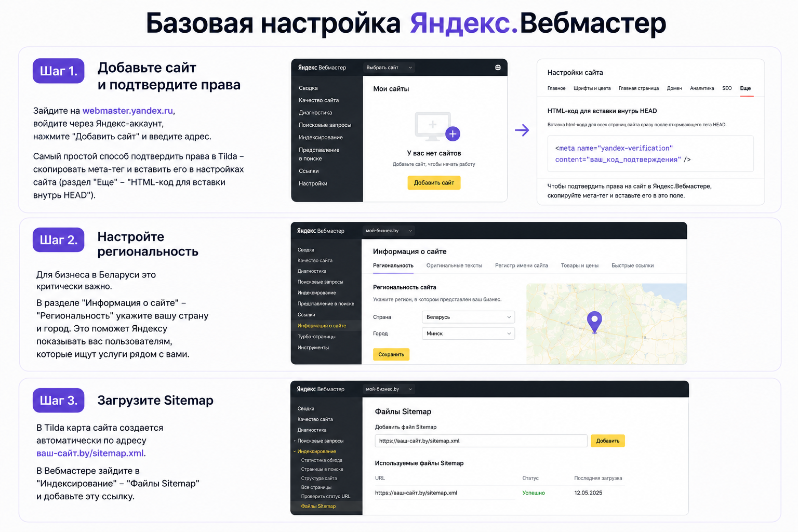Open the Домен tab in Настройки сайта
This screenshot has width=798, height=532.
click(674, 88)
